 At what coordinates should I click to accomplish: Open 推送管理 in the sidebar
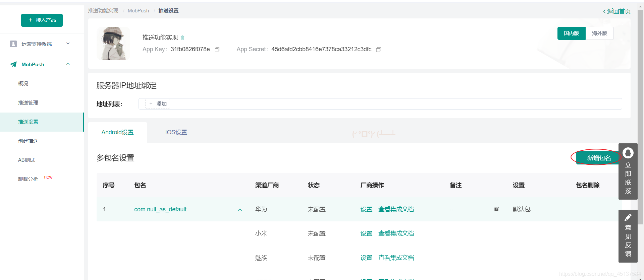28,103
